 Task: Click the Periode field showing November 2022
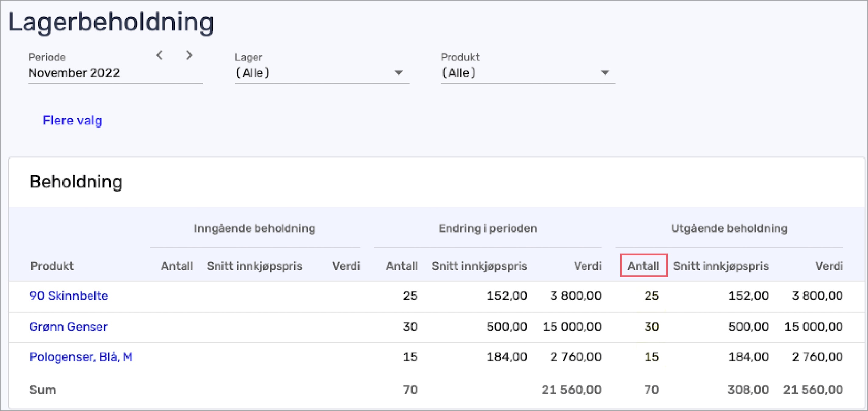(x=116, y=73)
